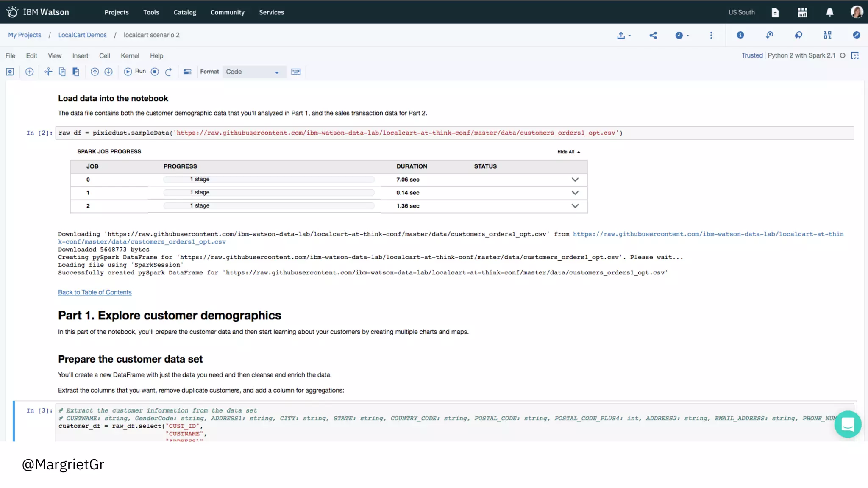Open the Format Code dropdown

253,72
